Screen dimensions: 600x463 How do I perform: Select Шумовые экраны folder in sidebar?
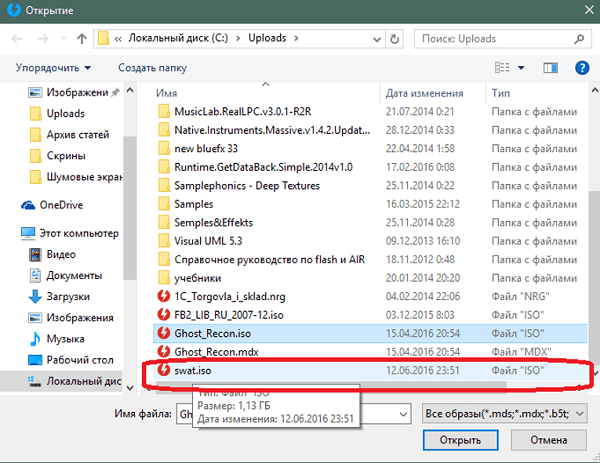coord(76,177)
